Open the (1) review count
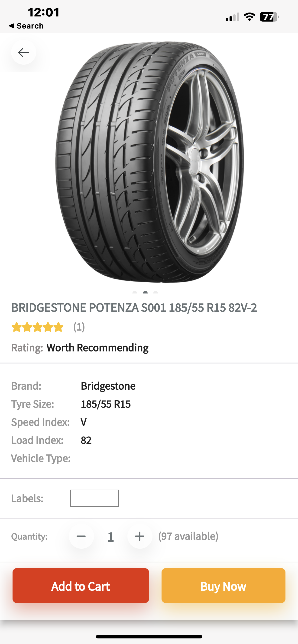The image size is (298, 644). 79,327
